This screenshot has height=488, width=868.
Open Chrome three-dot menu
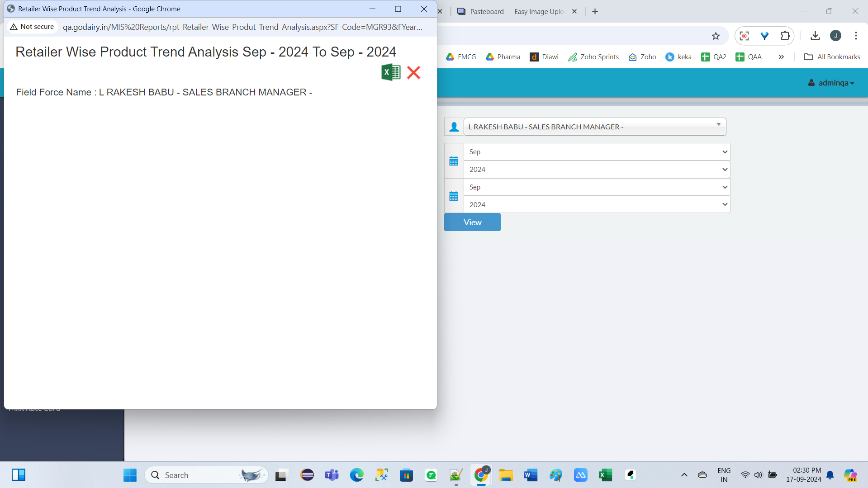pyautogui.click(x=856, y=36)
